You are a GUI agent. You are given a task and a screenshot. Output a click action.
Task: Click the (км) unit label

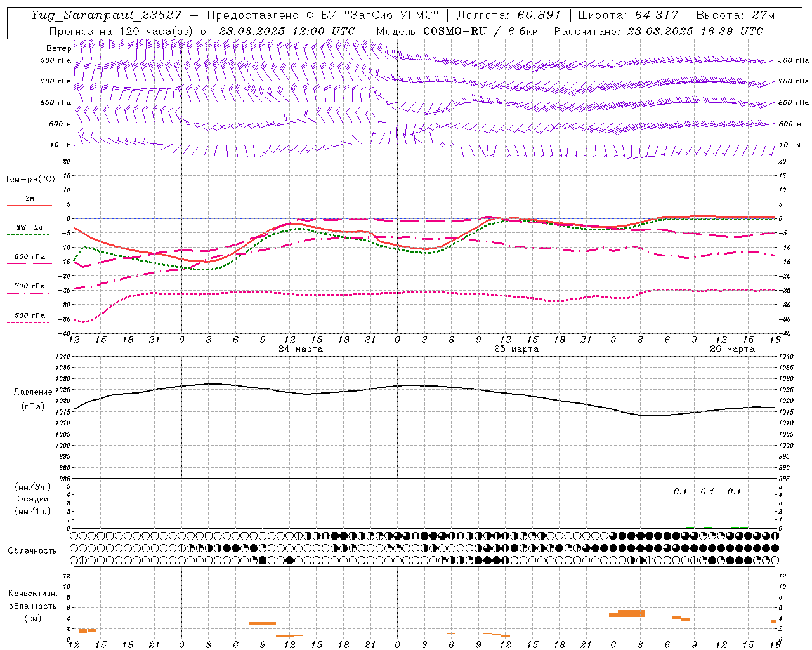coord(32,618)
